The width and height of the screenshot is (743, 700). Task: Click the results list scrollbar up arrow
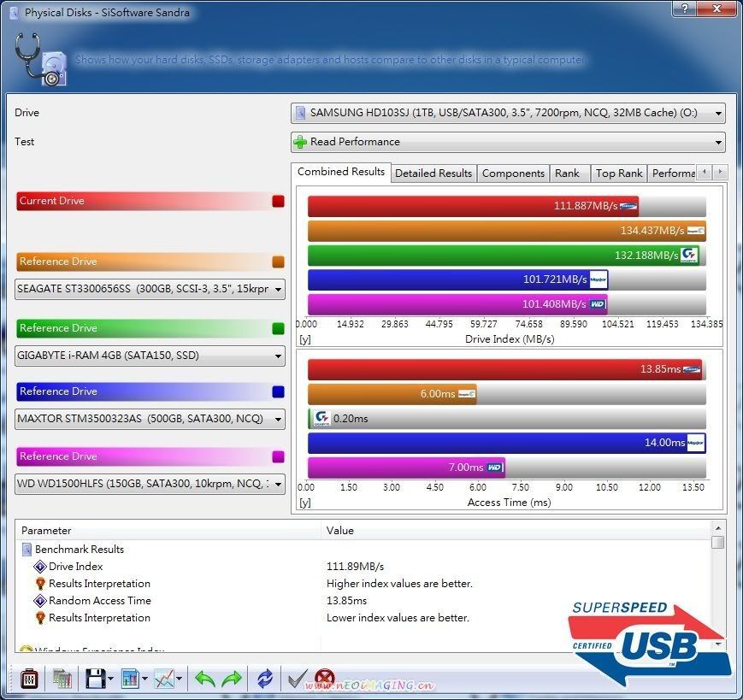[718, 527]
